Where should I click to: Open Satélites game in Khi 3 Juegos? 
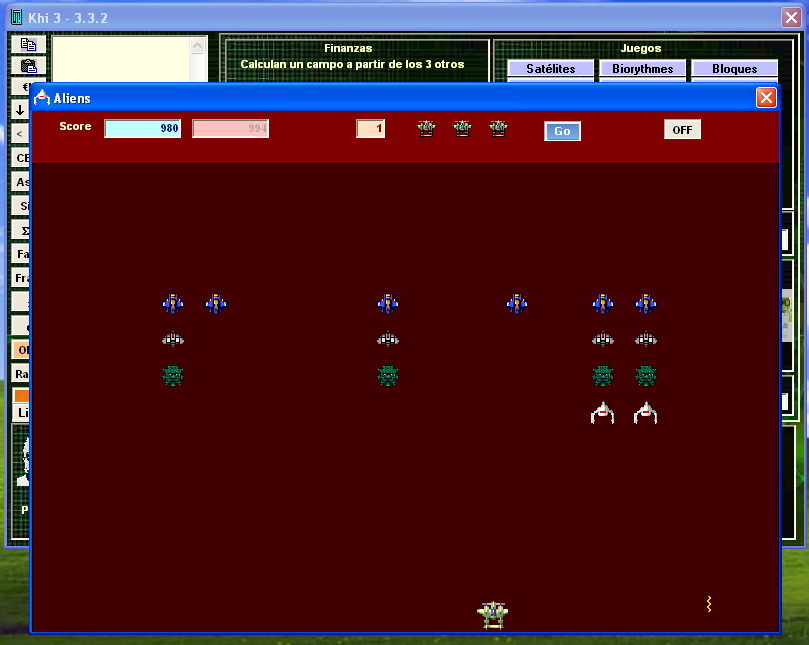551,69
